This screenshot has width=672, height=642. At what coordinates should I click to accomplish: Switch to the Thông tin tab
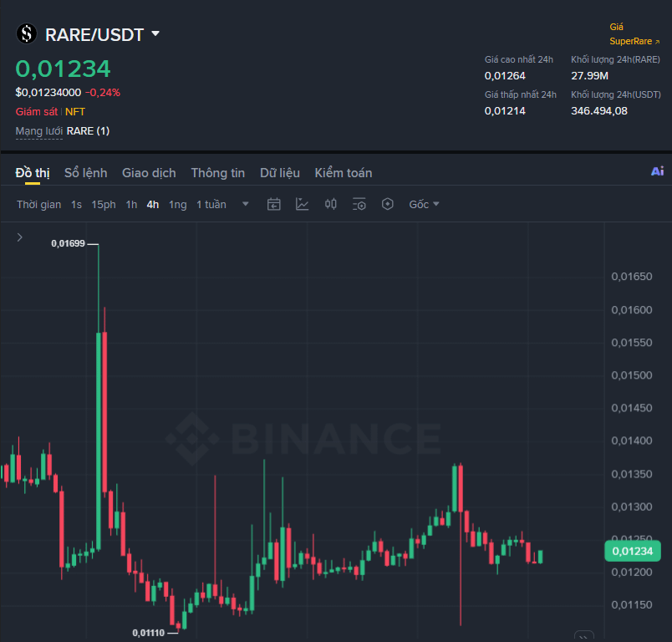(217, 173)
